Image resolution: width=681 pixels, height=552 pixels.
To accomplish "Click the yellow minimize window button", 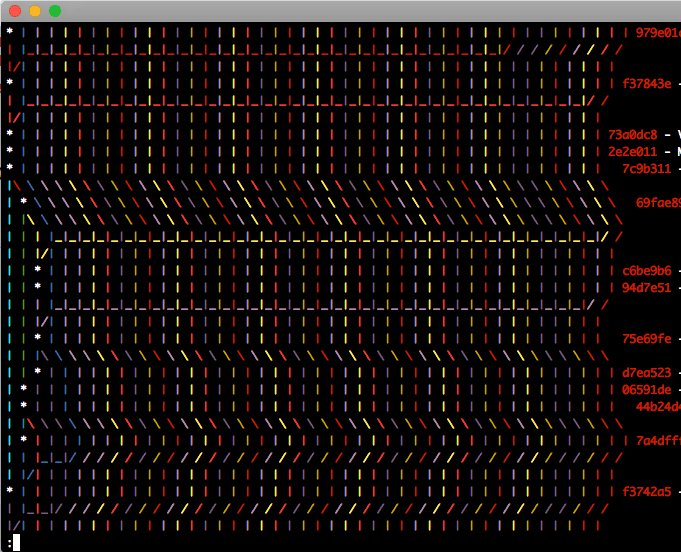I will (35, 11).
